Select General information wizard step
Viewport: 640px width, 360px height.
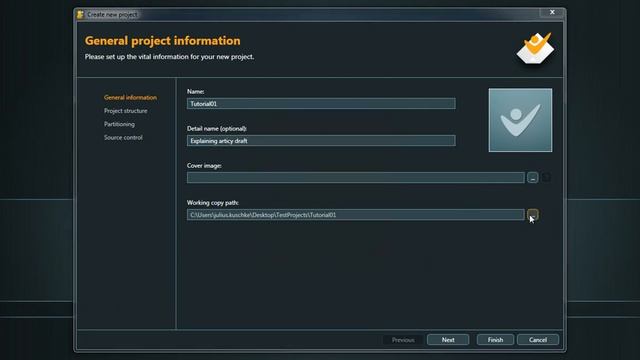coord(130,98)
